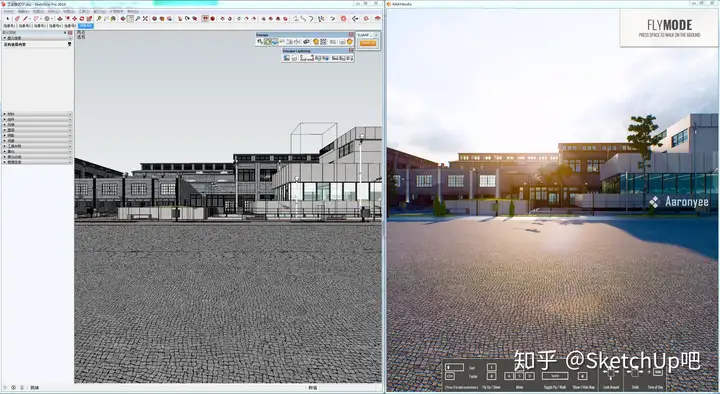Screen dimensions: 720x394
Task: Open the 窗口 (Window) menu
Action: (x=100, y=11)
